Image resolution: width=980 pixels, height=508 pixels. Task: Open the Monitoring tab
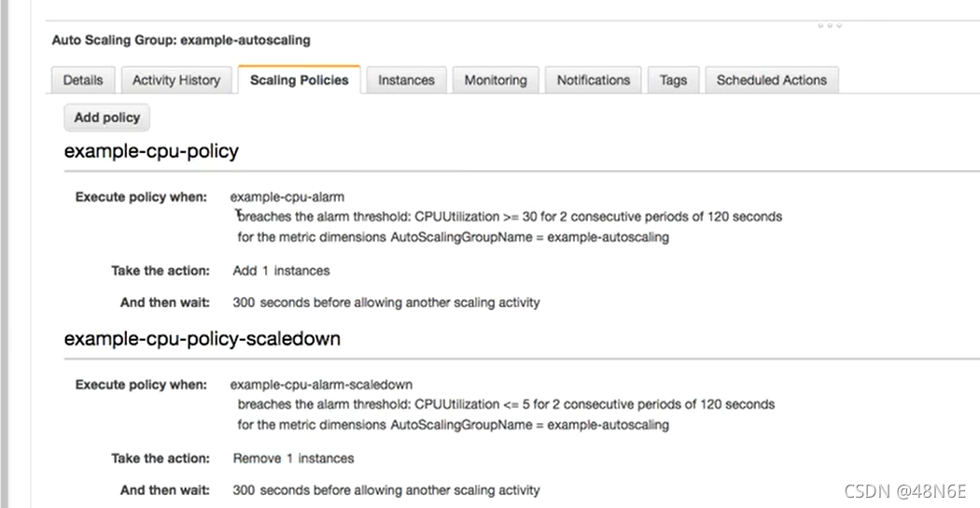(496, 80)
